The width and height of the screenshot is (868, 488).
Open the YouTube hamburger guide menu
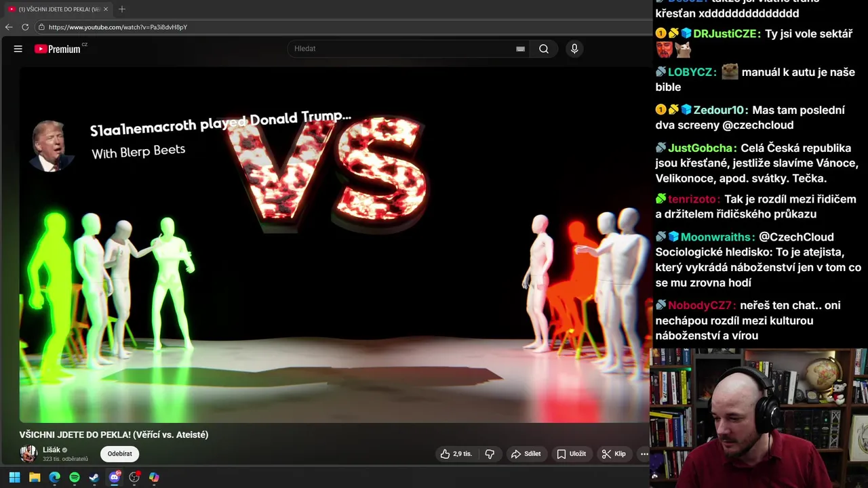18,49
